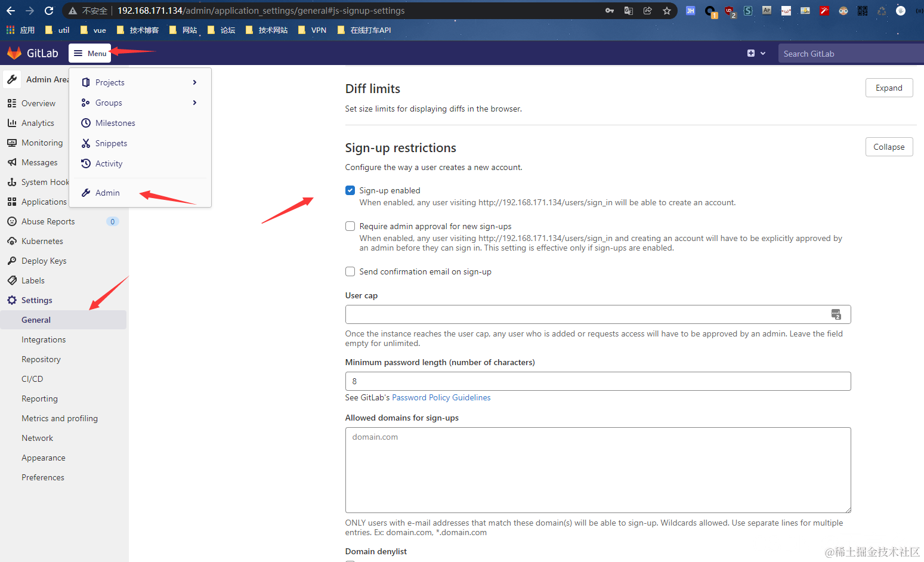Open the VPN bookmarks folder
The height and width of the screenshot is (562, 924).
pyautogui.click(x=311, y=30)
